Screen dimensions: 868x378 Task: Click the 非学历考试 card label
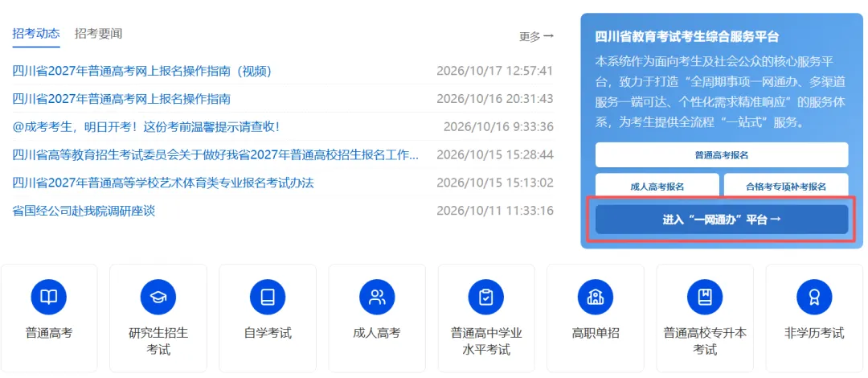(813, 333)
